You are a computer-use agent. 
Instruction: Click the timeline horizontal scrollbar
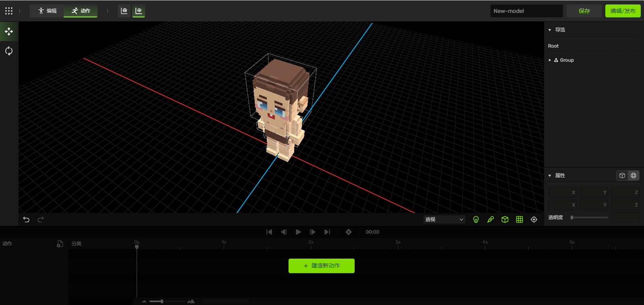(x=225, y=301)
